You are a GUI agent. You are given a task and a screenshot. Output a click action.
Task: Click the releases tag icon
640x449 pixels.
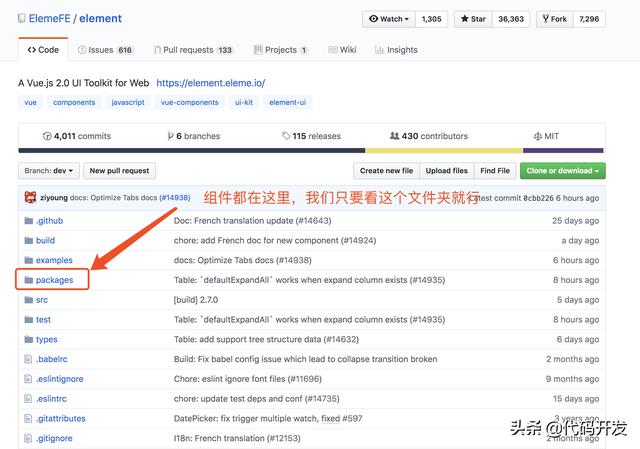[x=286, y=136]
